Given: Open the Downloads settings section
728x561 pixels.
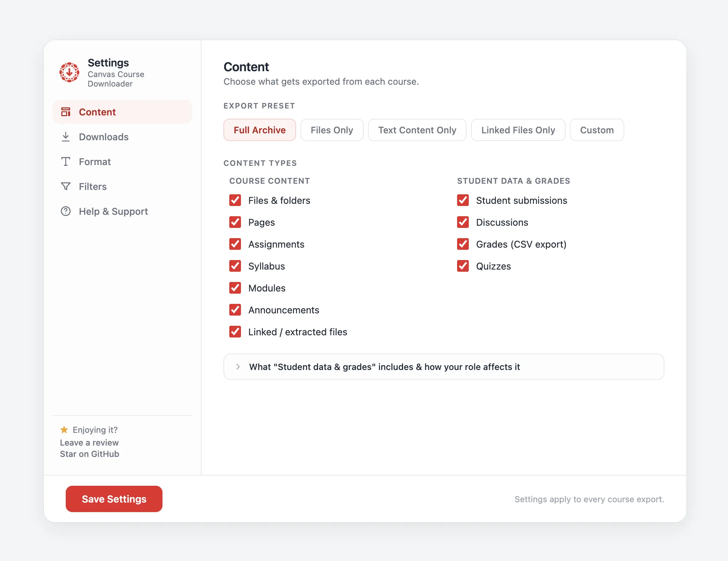Looking at the screenshot, I should [x=122, y=137].
